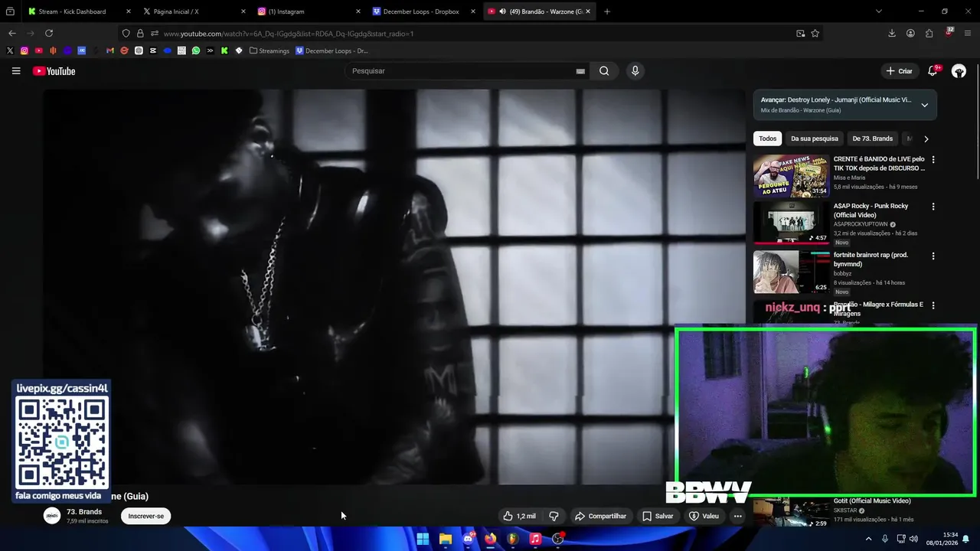980x551 pixels.
Task: Open the CRENTE é BANIDO de LIVE thumbnail
Action: pos(791,176)
